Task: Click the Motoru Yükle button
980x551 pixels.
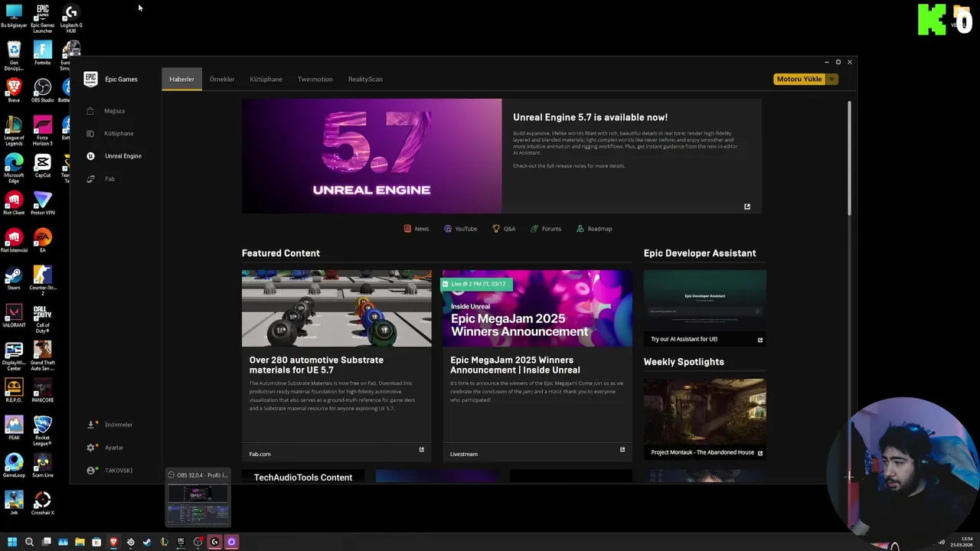Action: pyautogui.click(x=799, y=80)
